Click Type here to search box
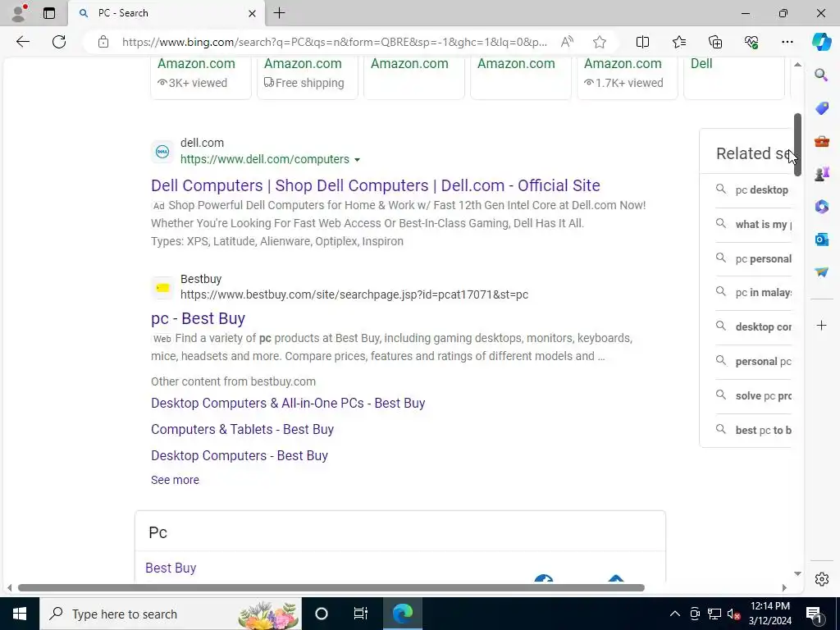 [x=171, y=614]
